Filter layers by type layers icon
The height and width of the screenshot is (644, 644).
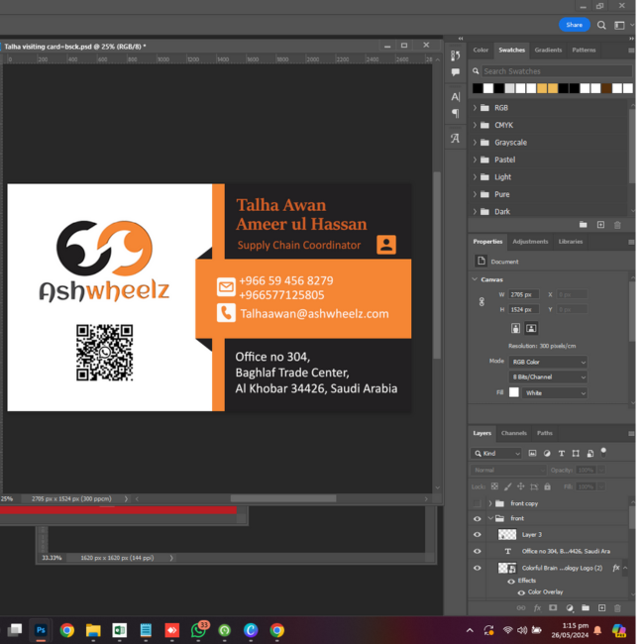pyautogui.click(x=562, y=454)
